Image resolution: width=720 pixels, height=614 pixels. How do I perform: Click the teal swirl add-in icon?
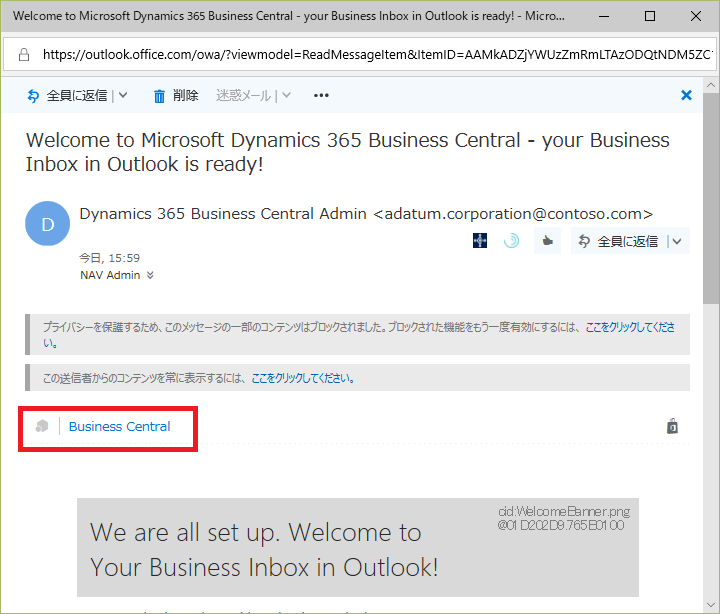coord(511,240)
